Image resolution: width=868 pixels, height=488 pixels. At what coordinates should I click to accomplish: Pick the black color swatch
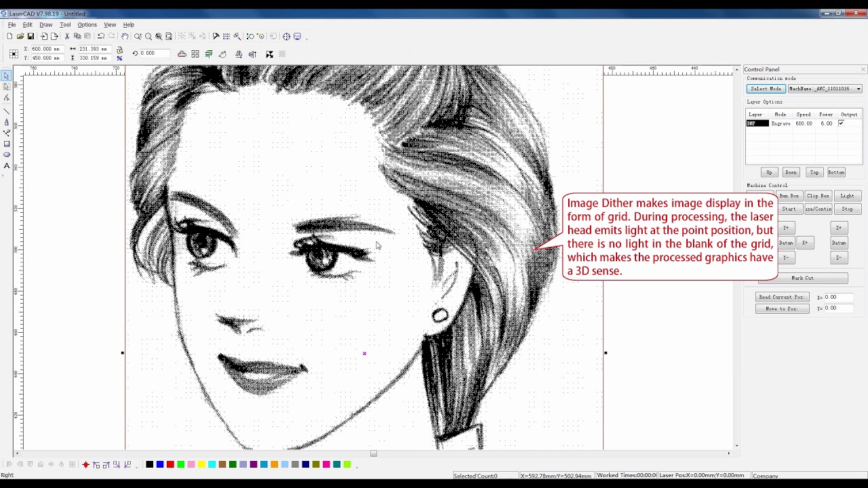(150, 464)
